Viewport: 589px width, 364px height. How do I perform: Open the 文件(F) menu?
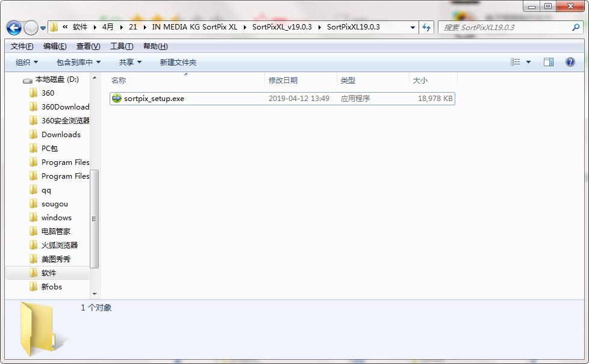pyautogui.click(x=22, y=46)
